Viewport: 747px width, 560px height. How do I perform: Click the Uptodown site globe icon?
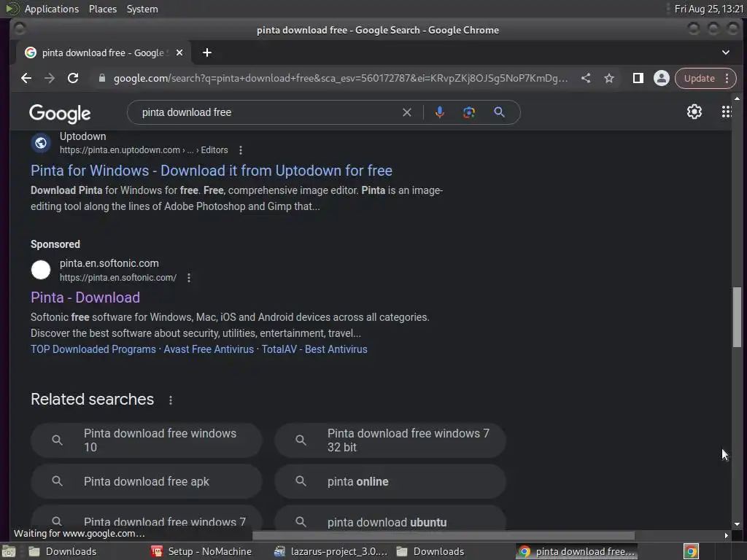[x=41, y=143]
